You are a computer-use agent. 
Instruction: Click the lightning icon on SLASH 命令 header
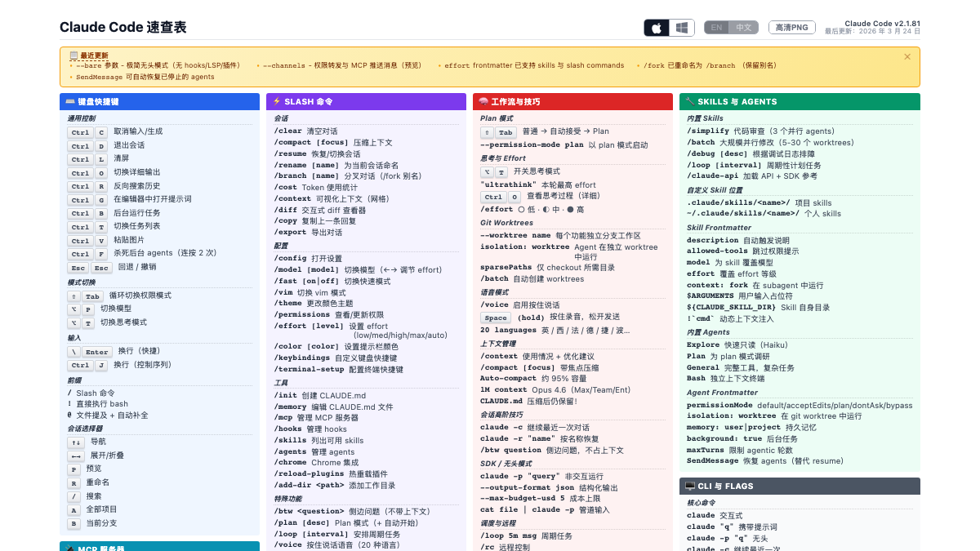tap(275, 101)
